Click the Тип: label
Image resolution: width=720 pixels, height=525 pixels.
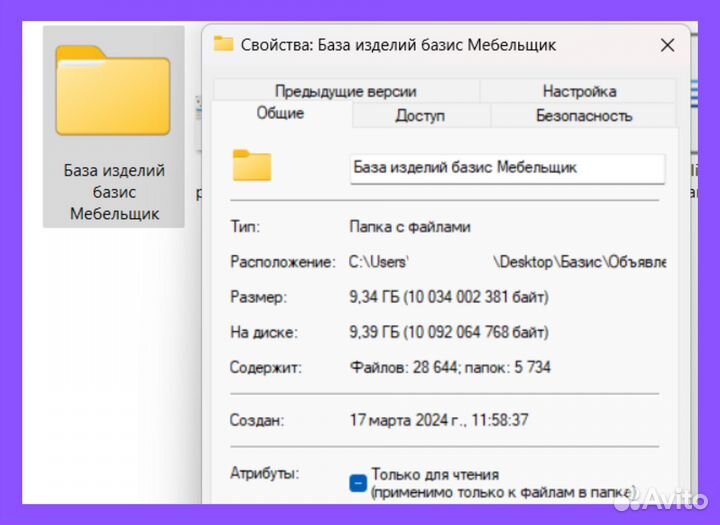point(245,227)
